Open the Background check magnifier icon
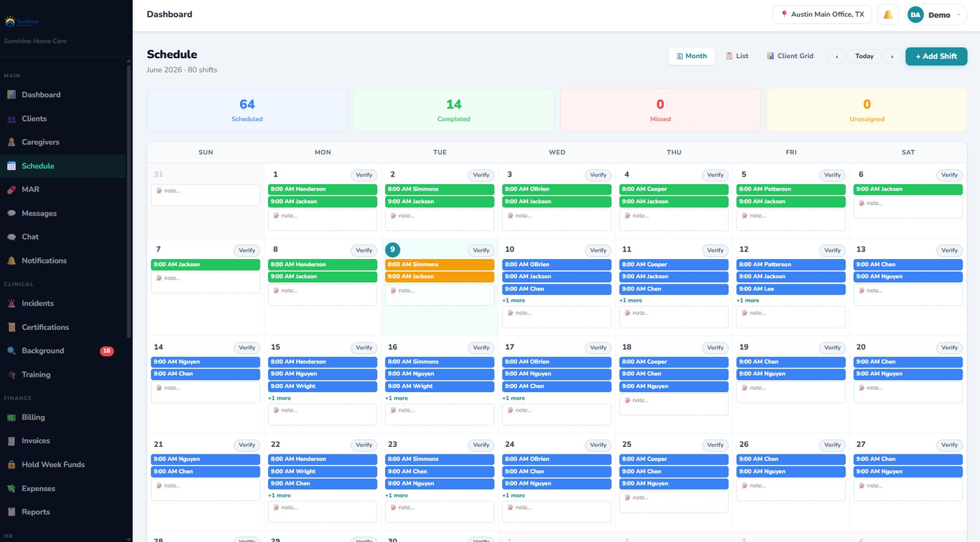980x542 pixels. tap(11, 351)
